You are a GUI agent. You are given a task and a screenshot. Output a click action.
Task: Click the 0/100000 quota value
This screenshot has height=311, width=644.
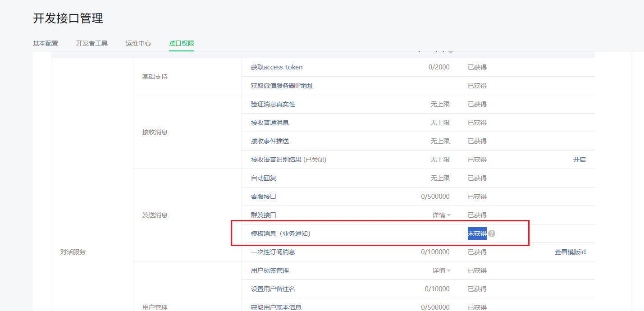tap(435, 252)
